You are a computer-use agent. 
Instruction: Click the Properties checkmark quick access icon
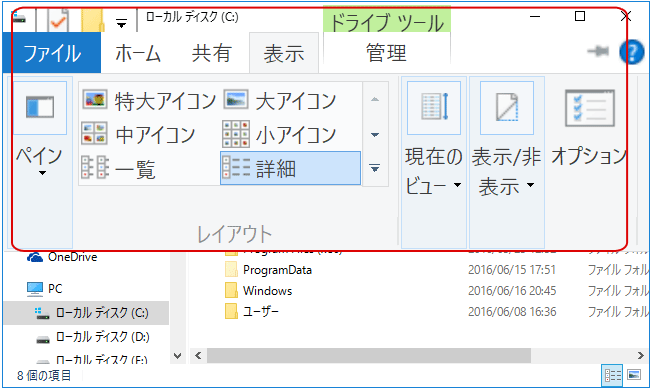(58, 20)
